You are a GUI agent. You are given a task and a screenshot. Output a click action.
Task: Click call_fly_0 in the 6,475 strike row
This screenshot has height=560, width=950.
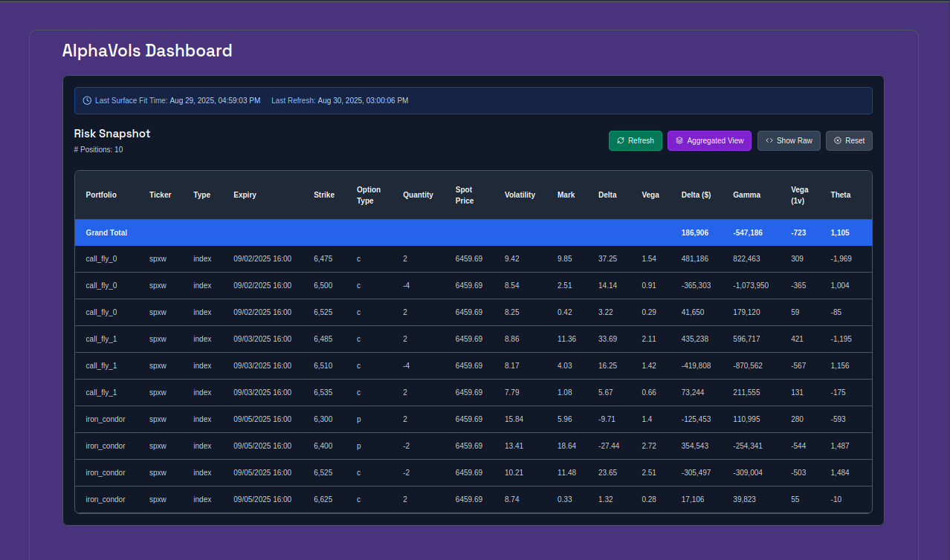click(x=101, y=258)
